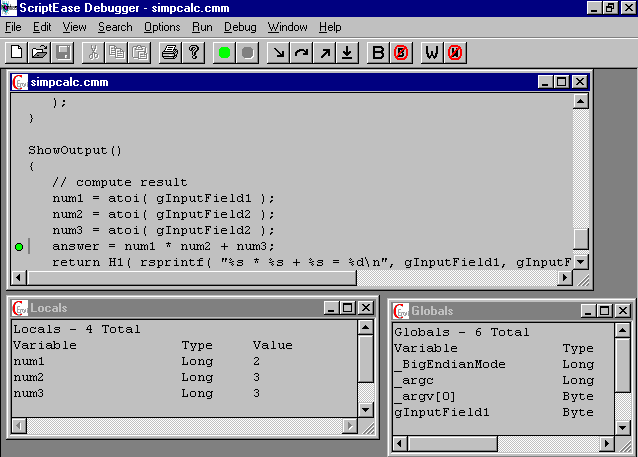Start script with green Run button
This screenshot has width=638, height=457.
pos(225,52)
